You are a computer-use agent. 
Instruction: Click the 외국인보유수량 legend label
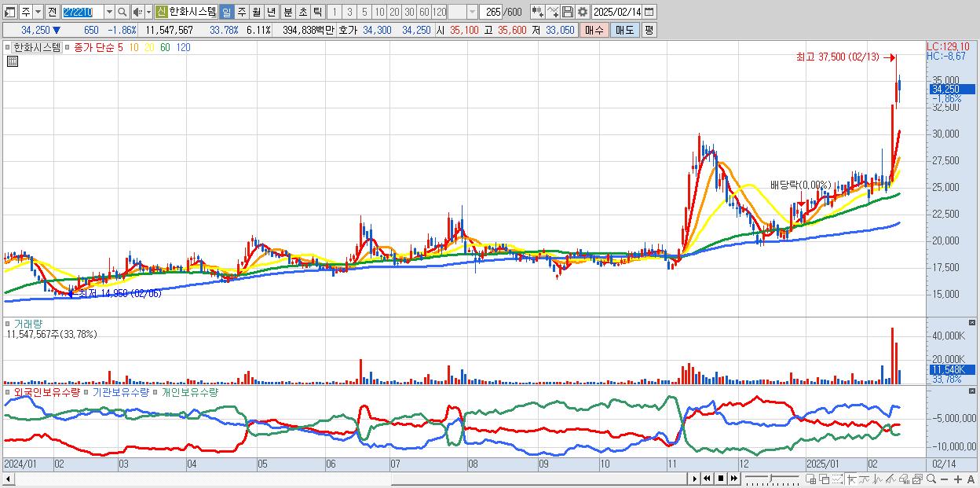(47, 391)
